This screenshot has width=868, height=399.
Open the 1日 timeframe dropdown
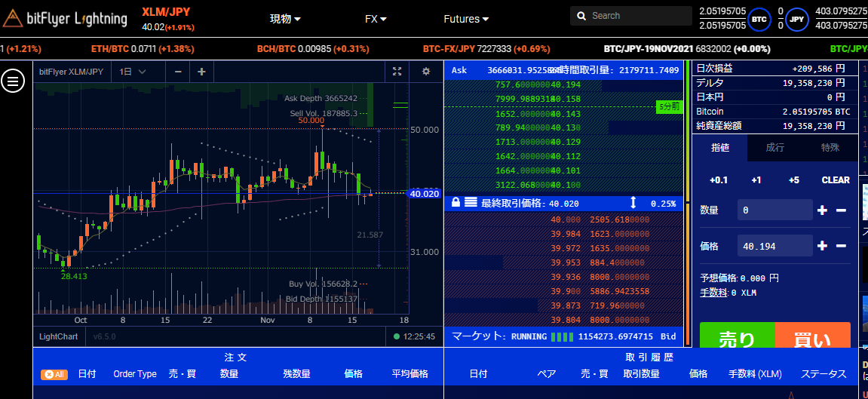(133, 72)
